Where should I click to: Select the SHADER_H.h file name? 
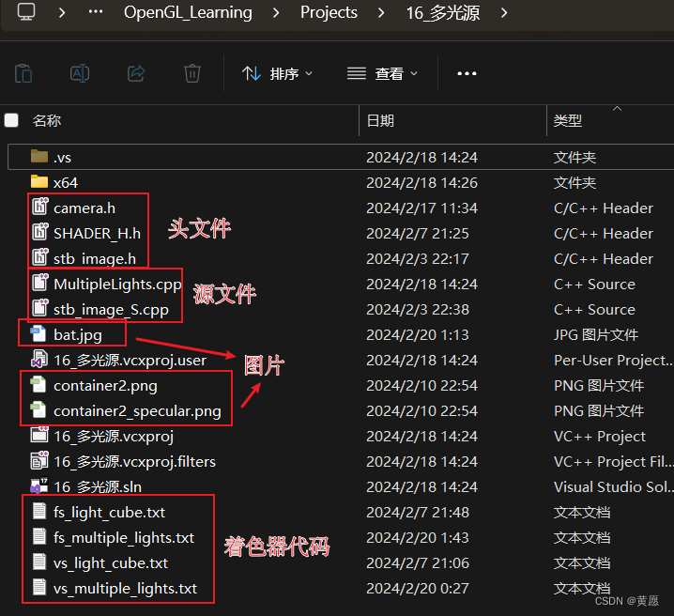point(97,234)
